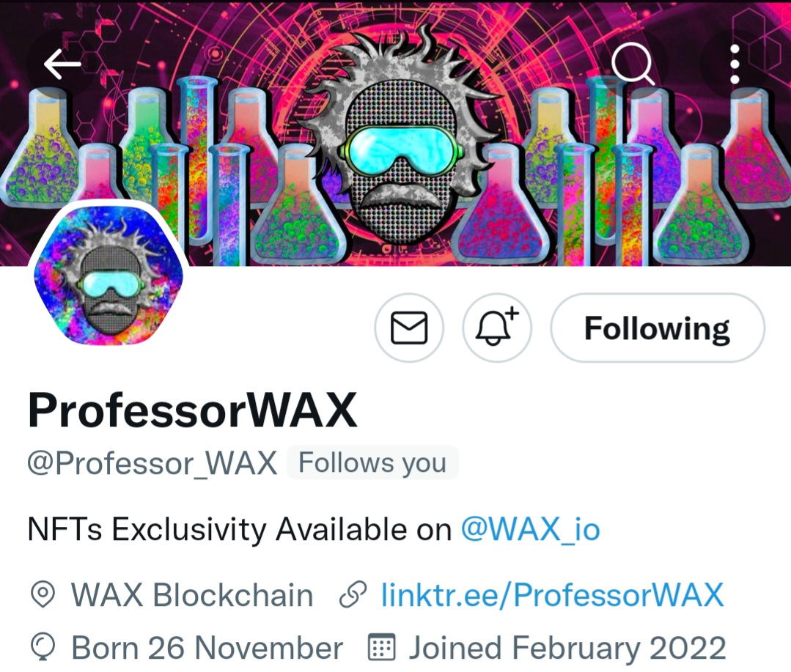Open the linktr.ee/ProfessorWAX link
Image resolution: width=791 pixels, height=672 pixels.
click(553, 595)
